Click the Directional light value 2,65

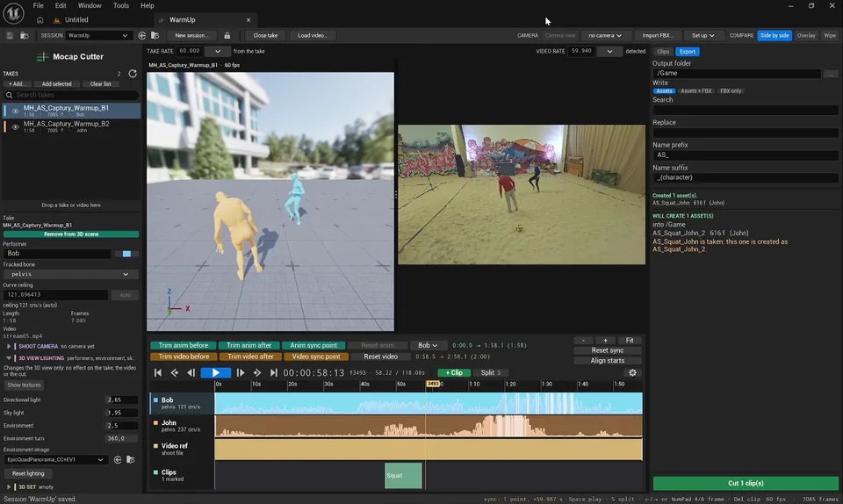coord(120,400)
